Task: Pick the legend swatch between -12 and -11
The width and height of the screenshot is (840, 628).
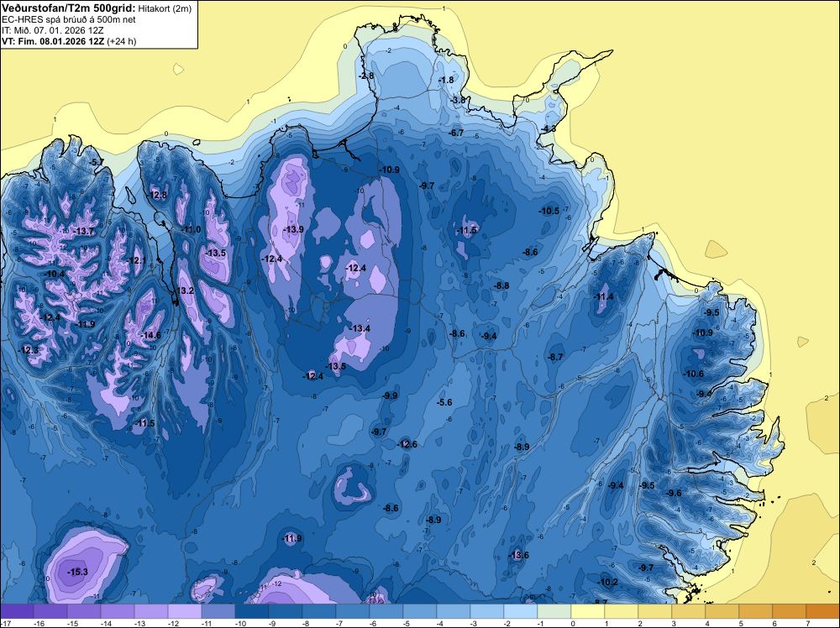Action: pyautogui.click(x=184, y=611)
